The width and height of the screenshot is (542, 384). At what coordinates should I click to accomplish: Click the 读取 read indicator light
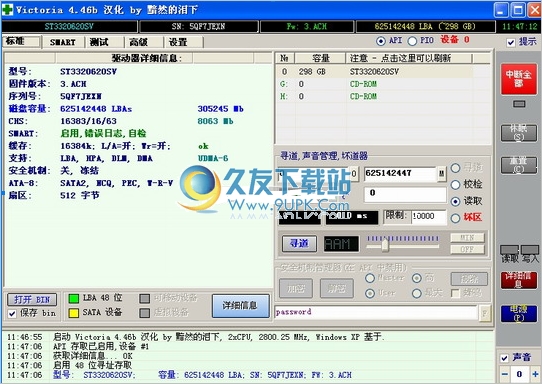point(509,250)
